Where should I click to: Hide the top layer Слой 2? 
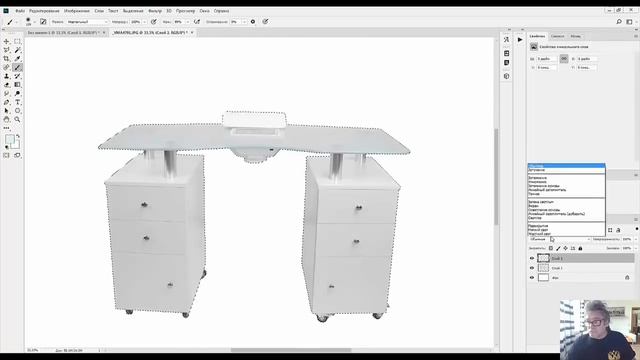532,258
